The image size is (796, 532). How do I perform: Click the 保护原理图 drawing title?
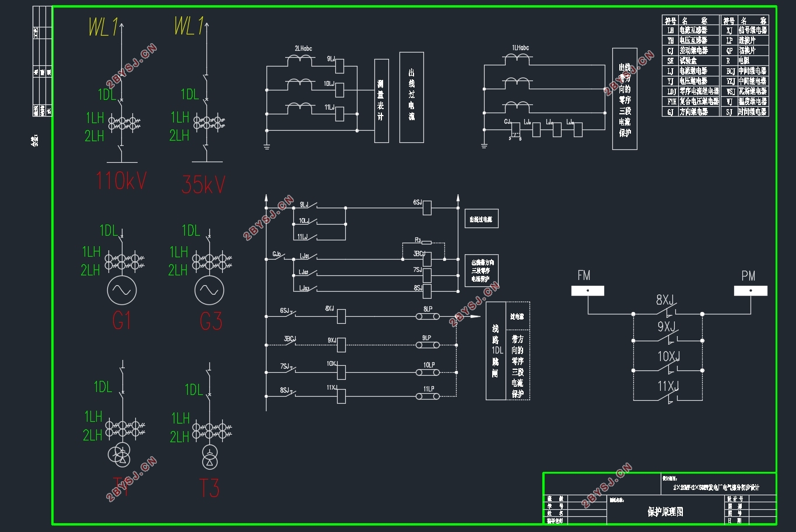[665, 512]
